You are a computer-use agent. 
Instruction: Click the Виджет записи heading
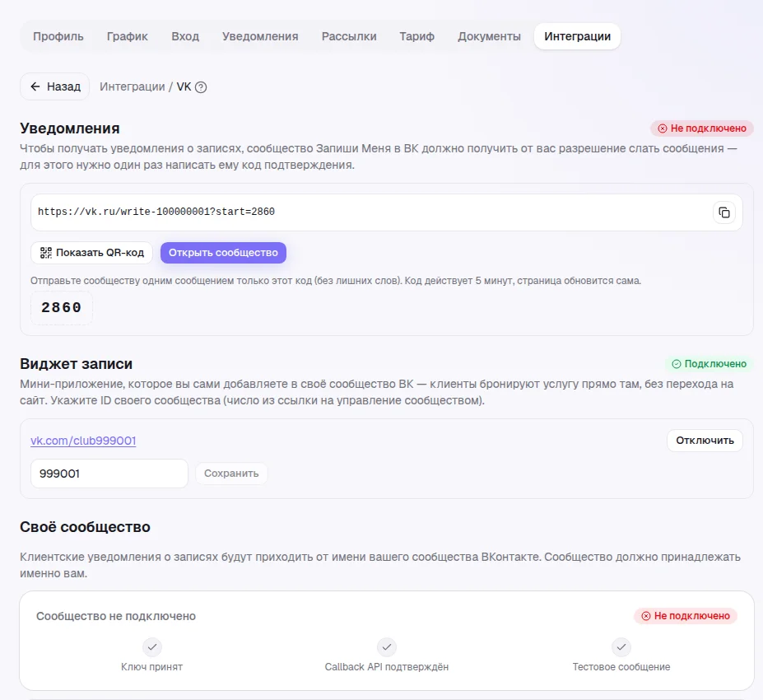[x=76, y=364]
